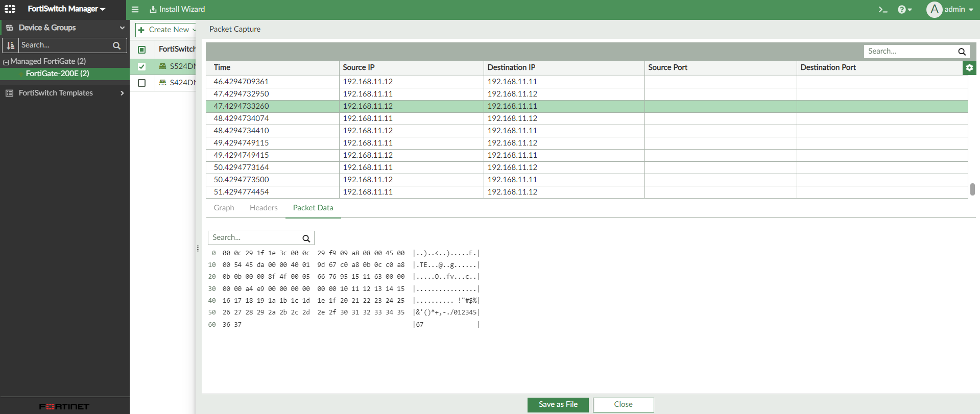Viewport: 980px width, 414px height.
Task: Click Save as File button
Action: (x=558, y=404)
